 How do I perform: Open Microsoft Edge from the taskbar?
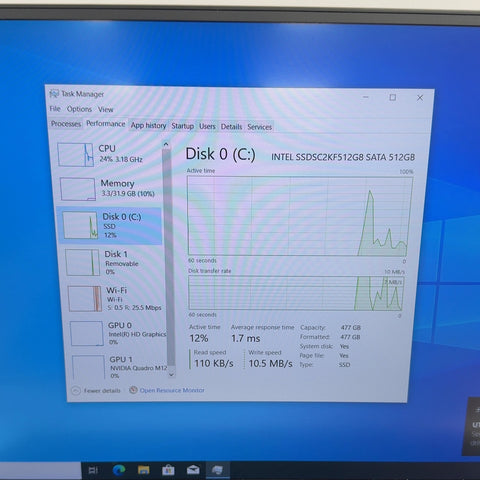point(119,470)
